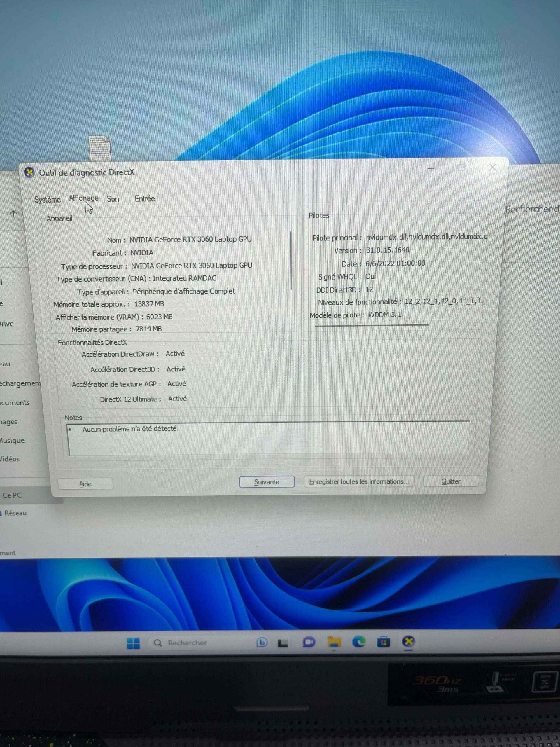Select Documents in Explorer sidebar

click(x=15, y=403)
